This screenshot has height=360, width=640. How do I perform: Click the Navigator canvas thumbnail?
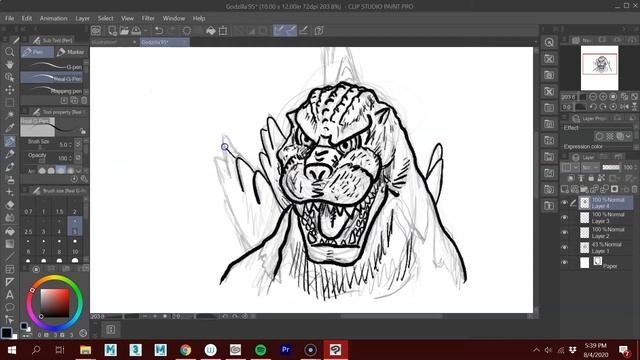click(x=600, y=67)
